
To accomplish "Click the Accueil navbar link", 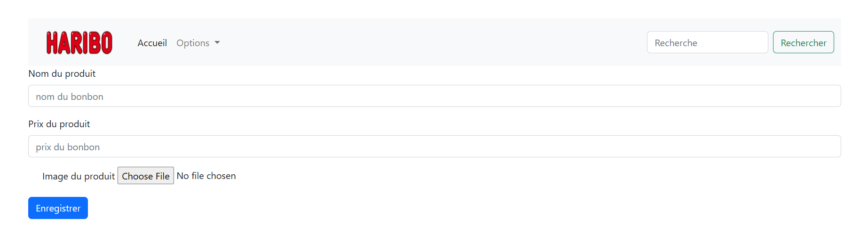I will pyautogui.click(x=152, y=43).
